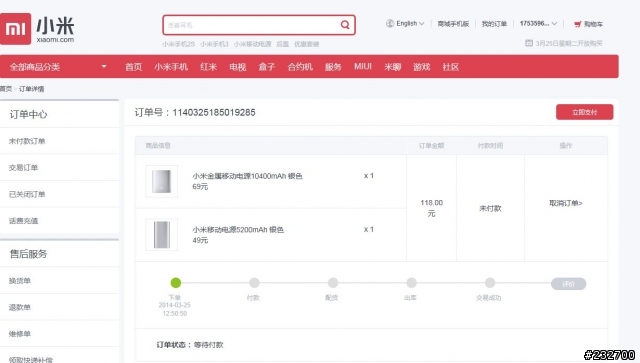Open 红米 navigation item
The image size is (640, 363).
coord(209,67)
